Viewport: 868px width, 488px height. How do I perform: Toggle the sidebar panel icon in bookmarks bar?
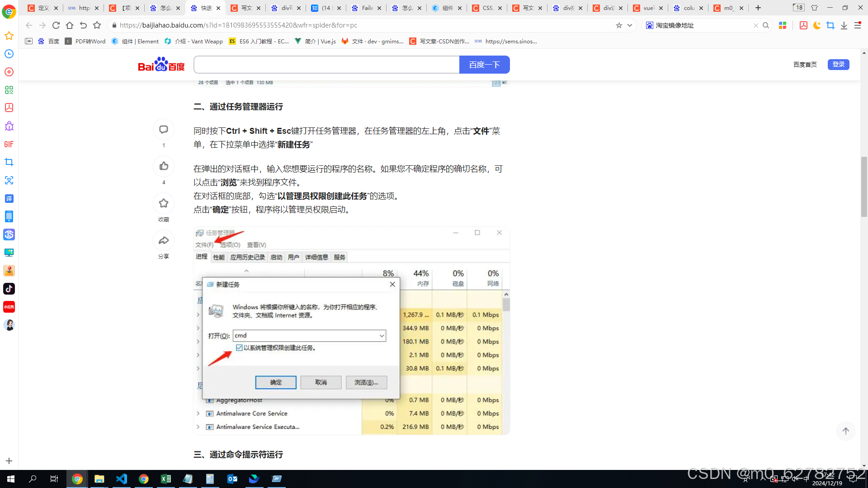pyautogui.click(x=28, y=41)
